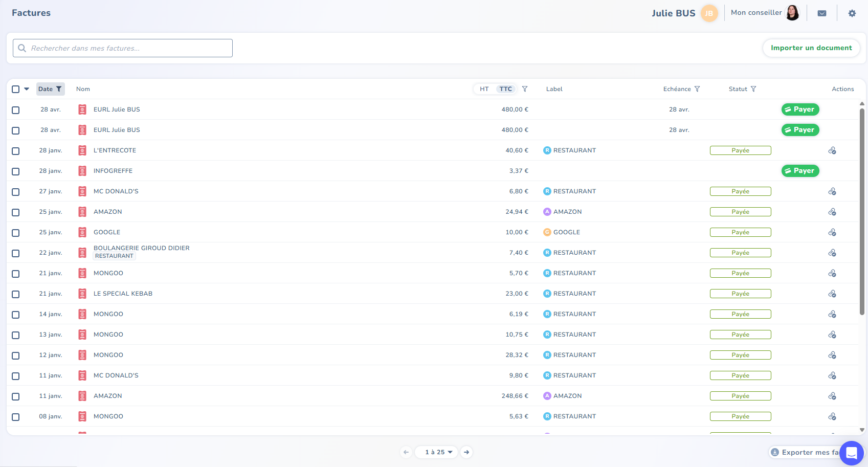Image resolution: width=868 pixels, height=467 pixels.
Task: Check the 12 janv. MONGOO checkbox
Action: pos(15,355)
